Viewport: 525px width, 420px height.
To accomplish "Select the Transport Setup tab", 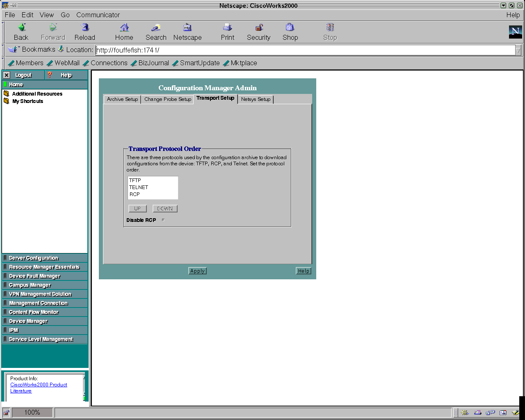I will (x=215, y=98).
